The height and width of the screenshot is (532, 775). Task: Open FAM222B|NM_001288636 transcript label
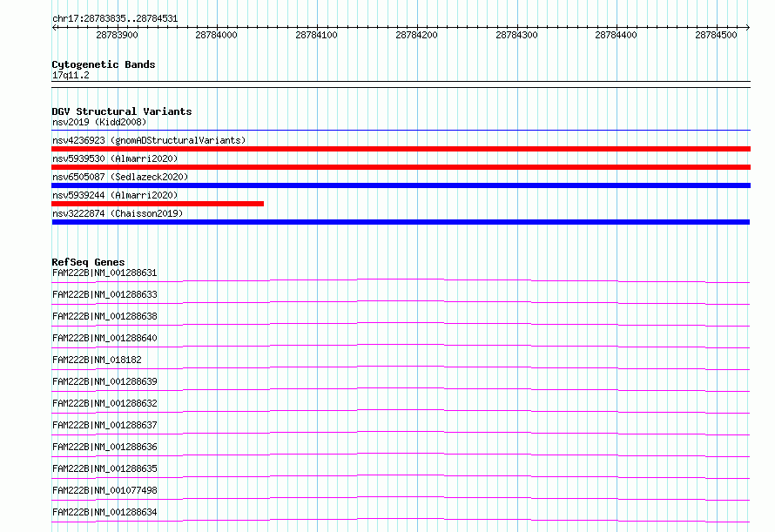click(104, 447)
